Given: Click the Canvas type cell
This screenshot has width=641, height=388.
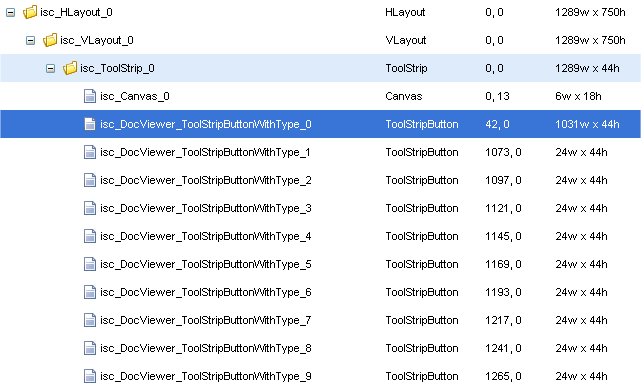Looking at the screenshot, I should click(403, 96).
